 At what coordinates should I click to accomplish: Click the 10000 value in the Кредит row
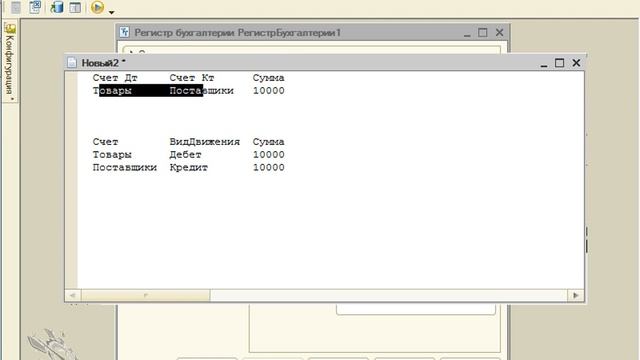pos(269,167)
